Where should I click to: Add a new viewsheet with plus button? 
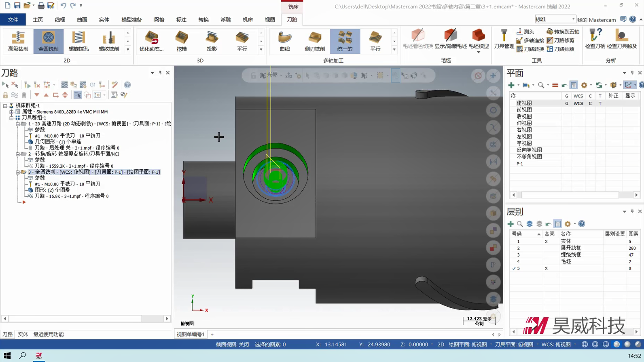212,335
